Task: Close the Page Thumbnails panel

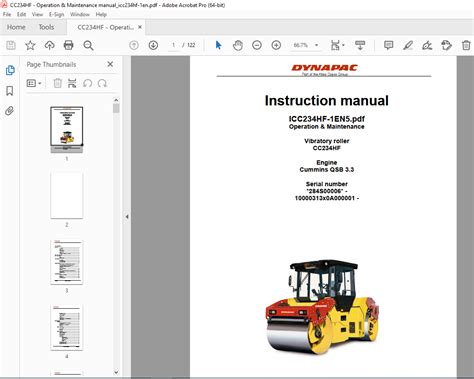Action: [110, 64]
